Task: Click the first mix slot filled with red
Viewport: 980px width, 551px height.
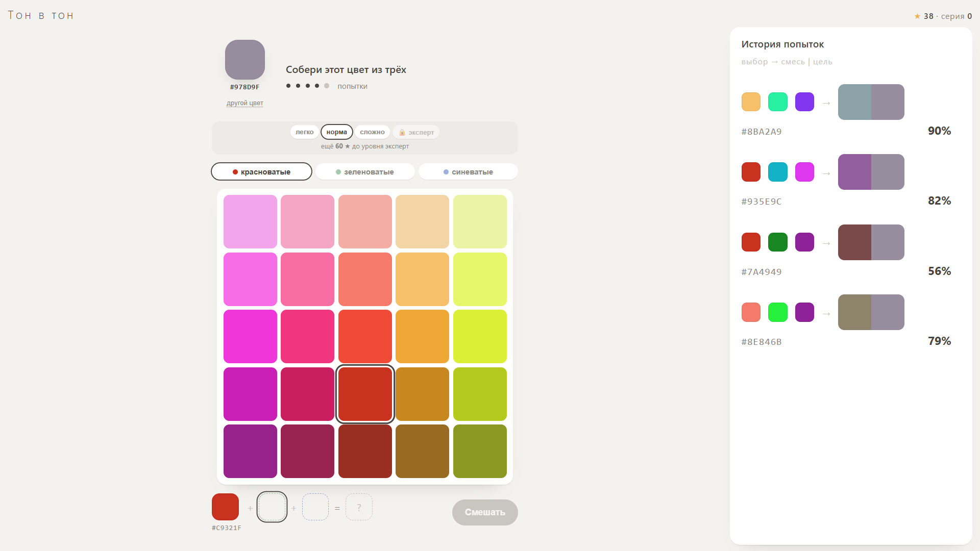Action: pos(225,507)
